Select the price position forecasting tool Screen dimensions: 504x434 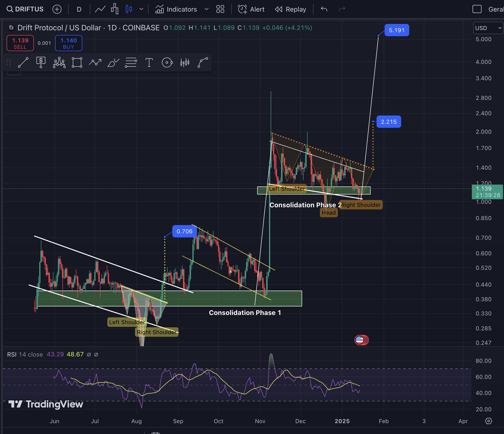[41, 62]
